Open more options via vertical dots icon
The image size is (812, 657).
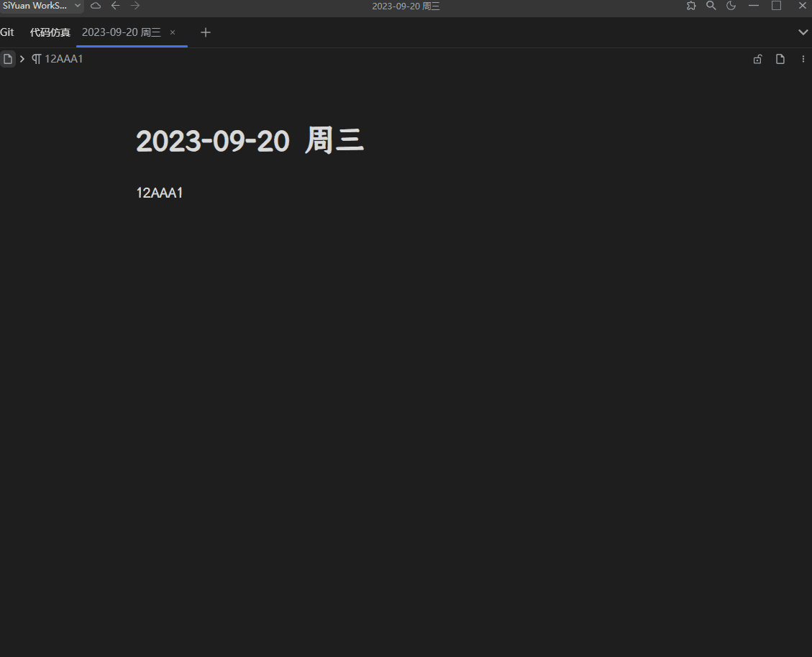point(803,59)
